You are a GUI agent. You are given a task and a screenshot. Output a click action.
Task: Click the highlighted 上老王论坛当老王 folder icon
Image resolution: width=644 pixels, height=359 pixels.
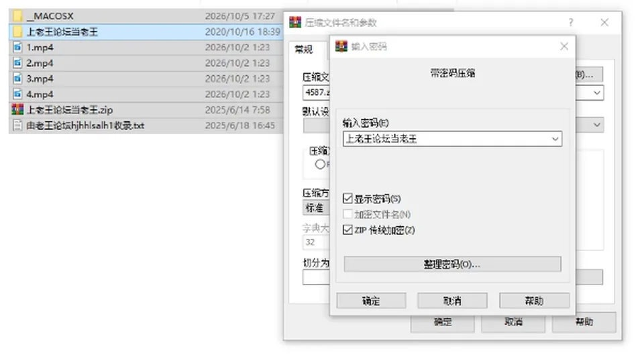click(x=17, y=32)
